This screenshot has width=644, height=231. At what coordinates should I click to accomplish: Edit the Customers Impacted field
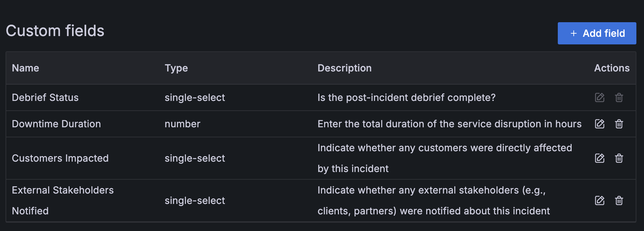pos(599,158)
